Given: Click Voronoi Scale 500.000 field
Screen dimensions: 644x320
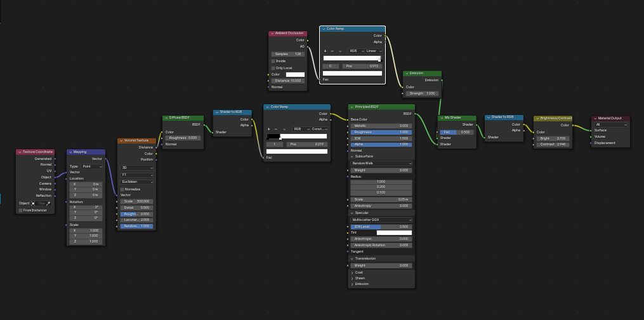Looking at the screenshot, I should point(137,201).
